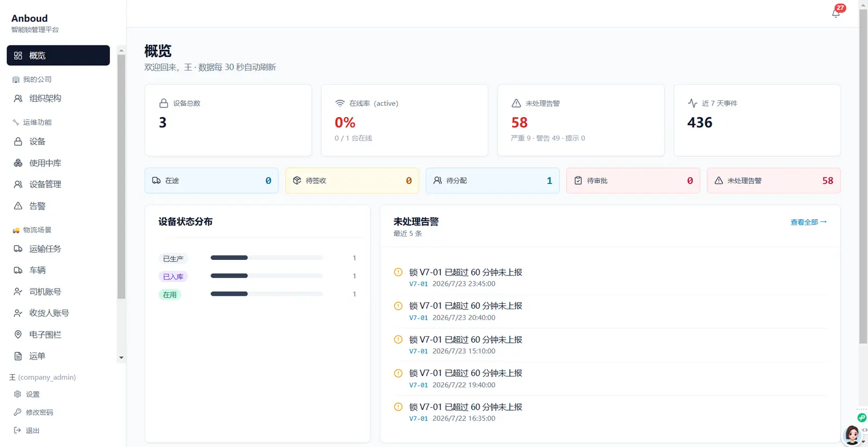Open 司机账号 driver accounts
This screenshot has width=868, height=447.
[x=58, y=292]
